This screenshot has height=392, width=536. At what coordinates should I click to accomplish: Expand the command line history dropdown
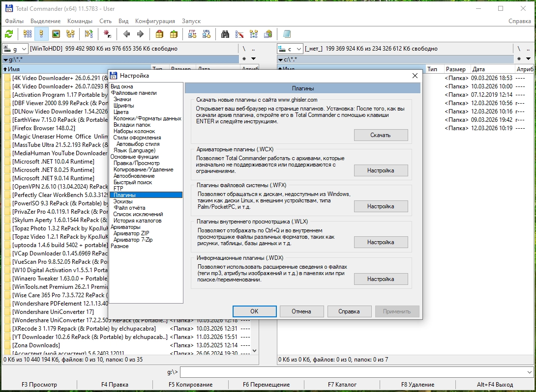click(529, 372)
